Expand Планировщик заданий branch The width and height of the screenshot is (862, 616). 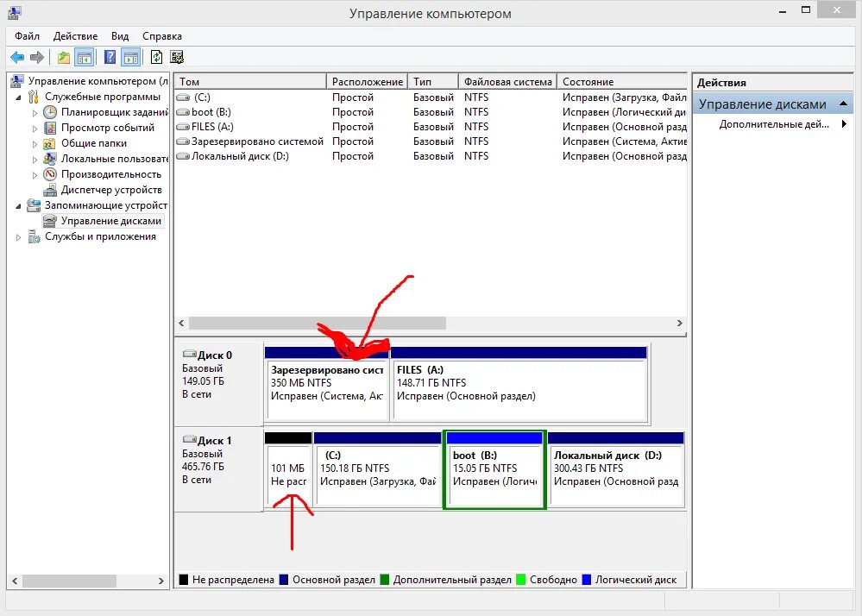click(x=35, y=113)
